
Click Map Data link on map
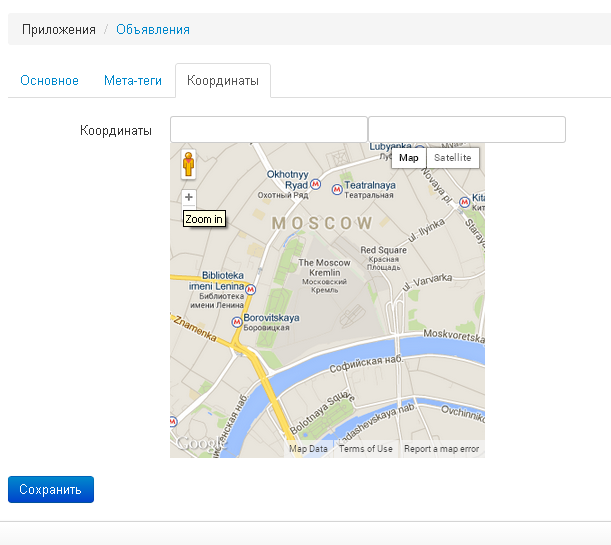tap(308, 449)
